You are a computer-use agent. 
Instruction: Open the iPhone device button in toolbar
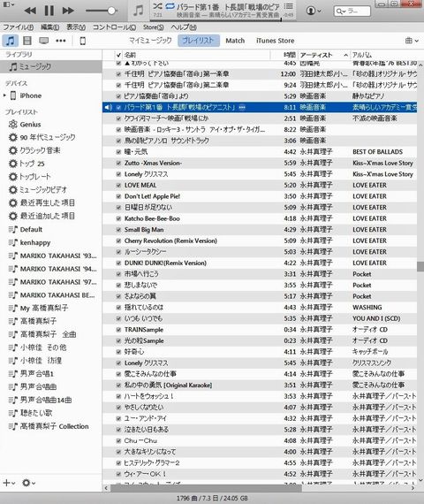click(x=82, y=41)
